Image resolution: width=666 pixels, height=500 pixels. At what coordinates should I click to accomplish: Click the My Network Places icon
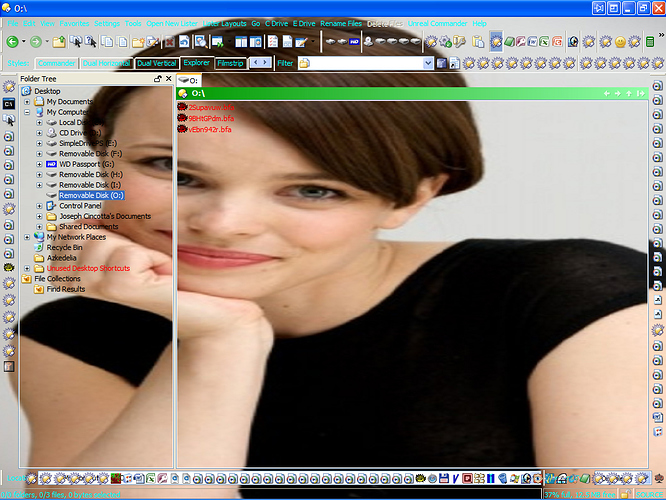39,237
